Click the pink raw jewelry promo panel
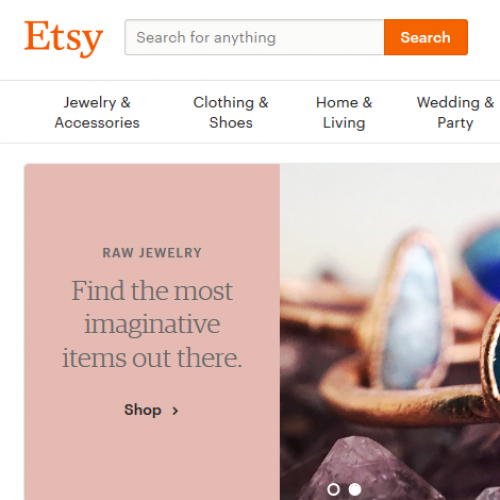The image size is (500, 500). click(152, 332)
